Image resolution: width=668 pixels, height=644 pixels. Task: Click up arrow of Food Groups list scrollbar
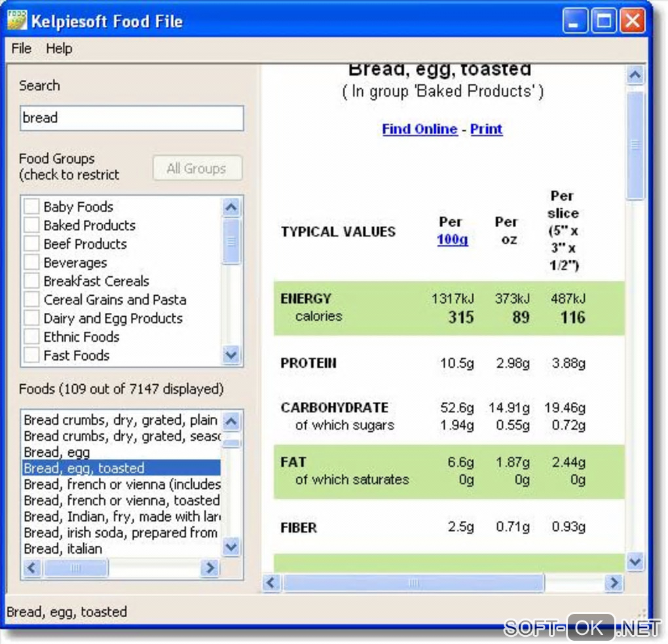(231, 207)
